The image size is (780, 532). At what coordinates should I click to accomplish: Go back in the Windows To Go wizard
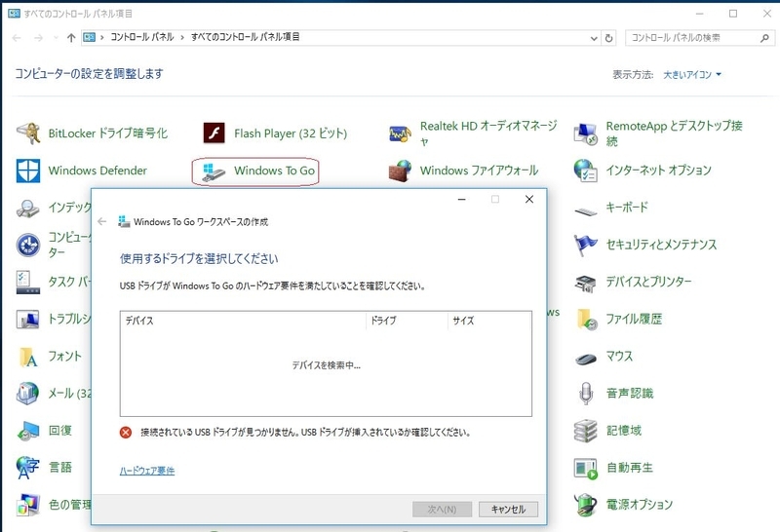[x=102, y=222]
